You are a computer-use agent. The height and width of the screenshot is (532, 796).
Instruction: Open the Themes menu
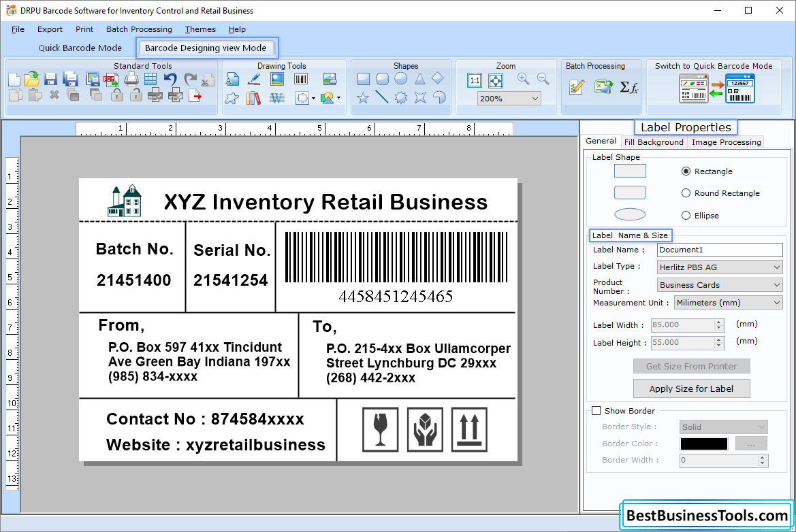tap(200, 29)
